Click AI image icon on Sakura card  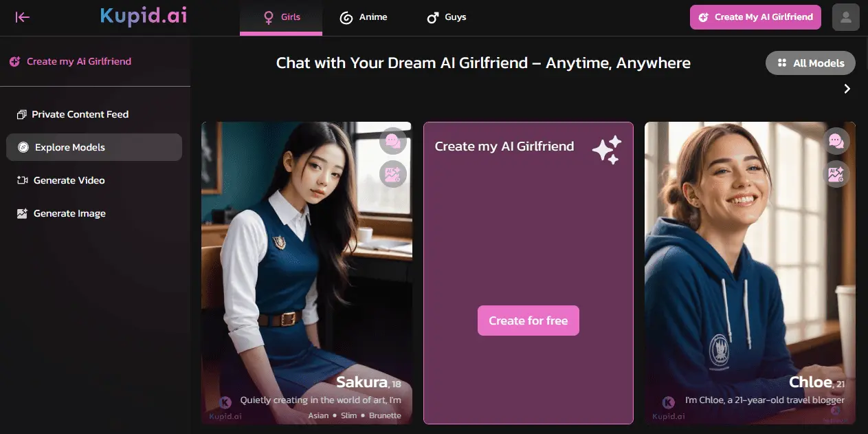click(393, 174)
